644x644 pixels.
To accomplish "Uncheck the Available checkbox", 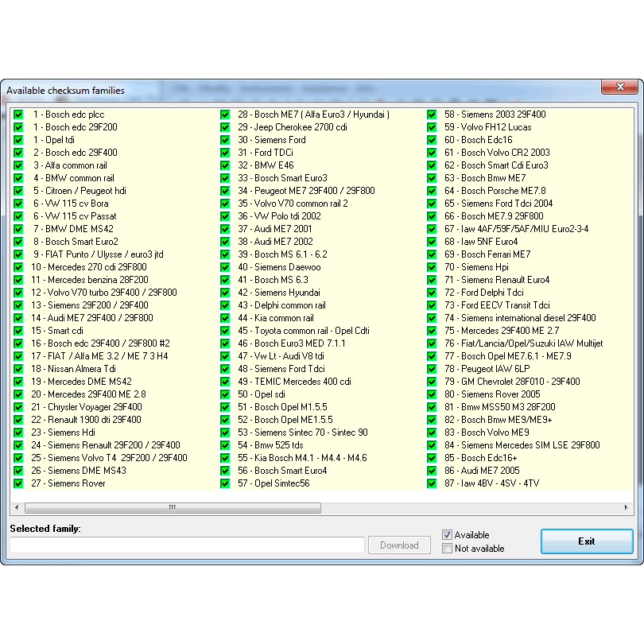I will pos(447,535).
